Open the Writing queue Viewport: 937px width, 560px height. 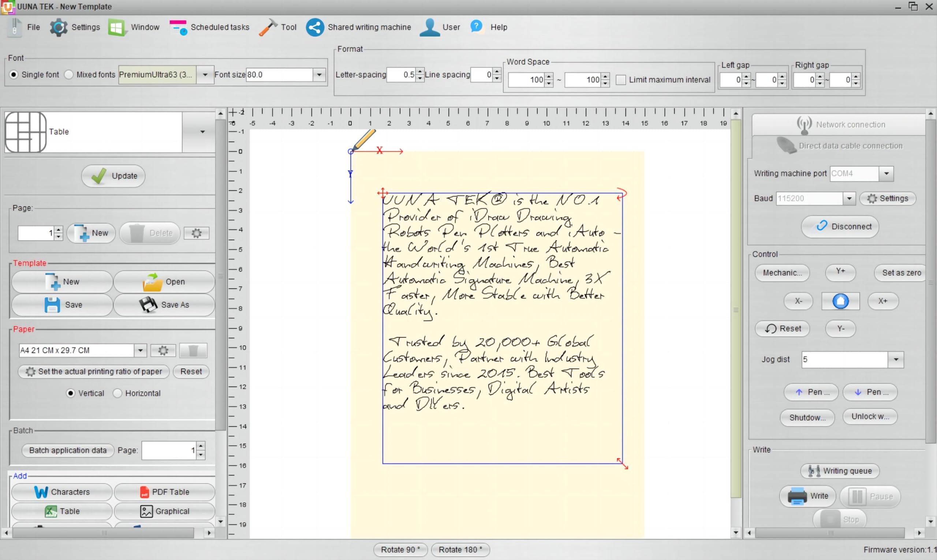coord(840,471)
